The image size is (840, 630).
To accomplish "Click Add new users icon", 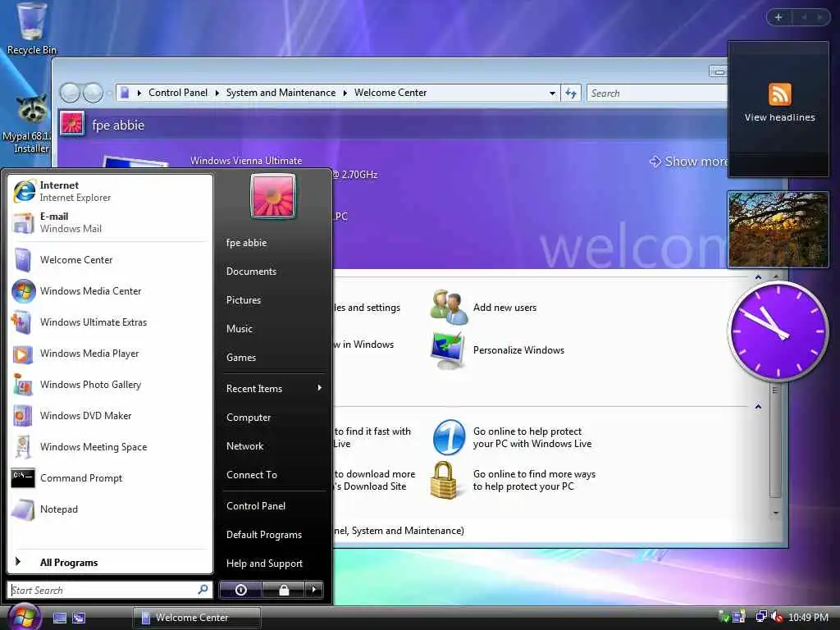I will [x=449, y=307].
